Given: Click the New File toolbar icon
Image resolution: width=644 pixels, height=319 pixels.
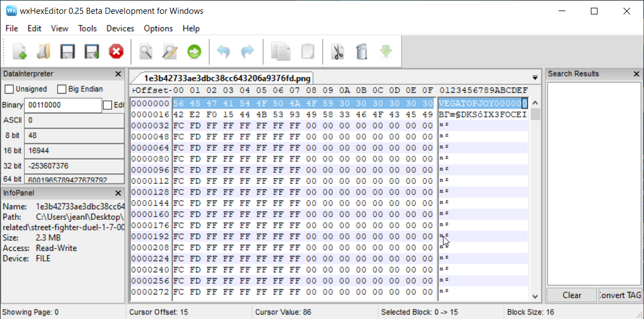Looking at the screenshot, I should coord(19,52).
